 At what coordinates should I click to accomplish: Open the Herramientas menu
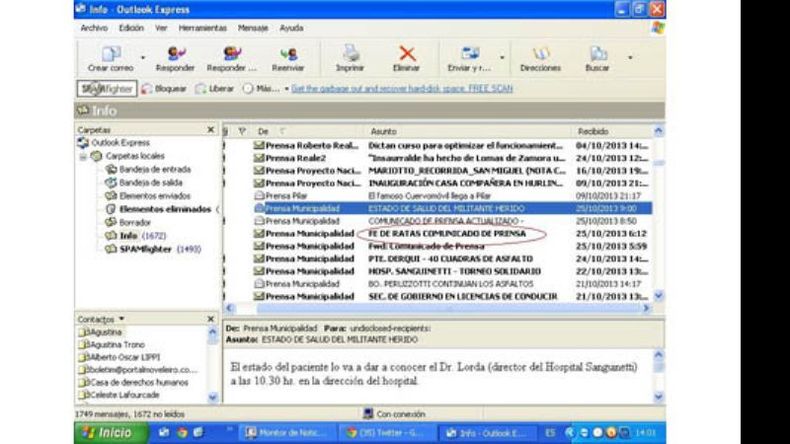point(203,28)
